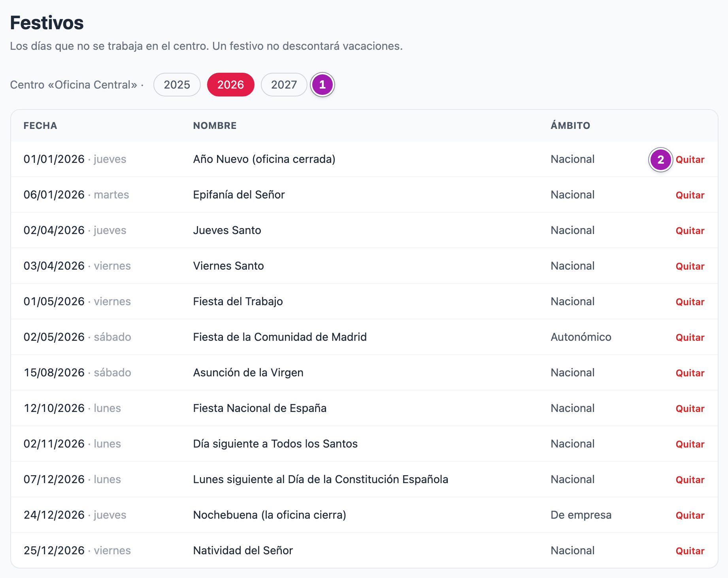728x578 pixels.
Task: Remove Día siguiente a Todos los Santos
Action: click(x=690, y=444)
